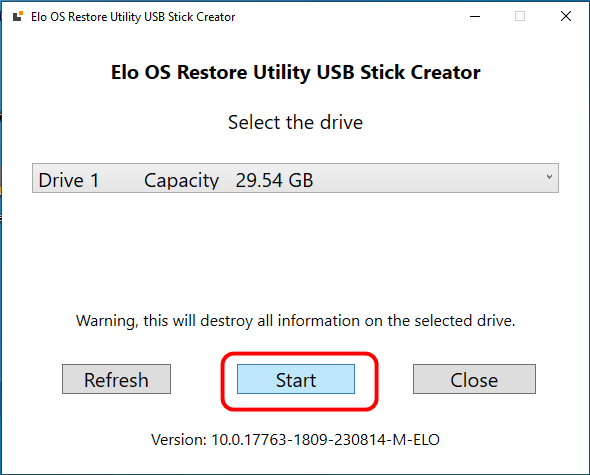The width and height of the screenshot is (590, 475).
Task: Click the grayed-out maximize window icon
Action: [x=520, y=17]
